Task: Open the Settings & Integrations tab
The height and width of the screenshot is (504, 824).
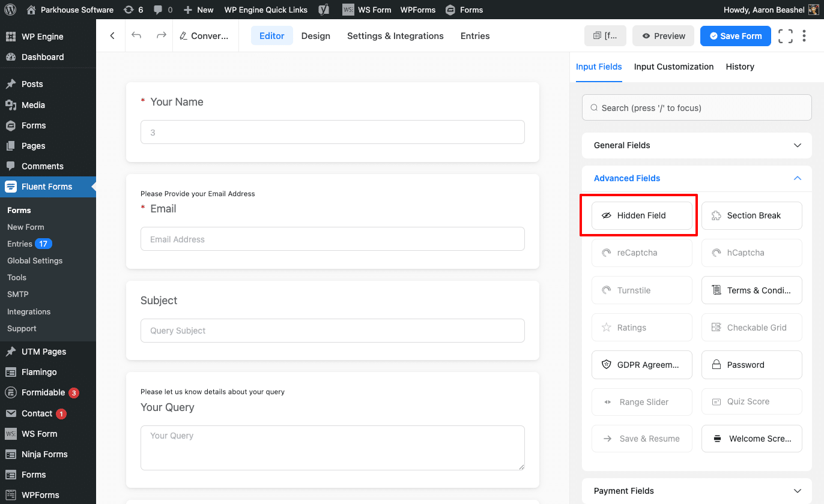Action: pos(395,36)
